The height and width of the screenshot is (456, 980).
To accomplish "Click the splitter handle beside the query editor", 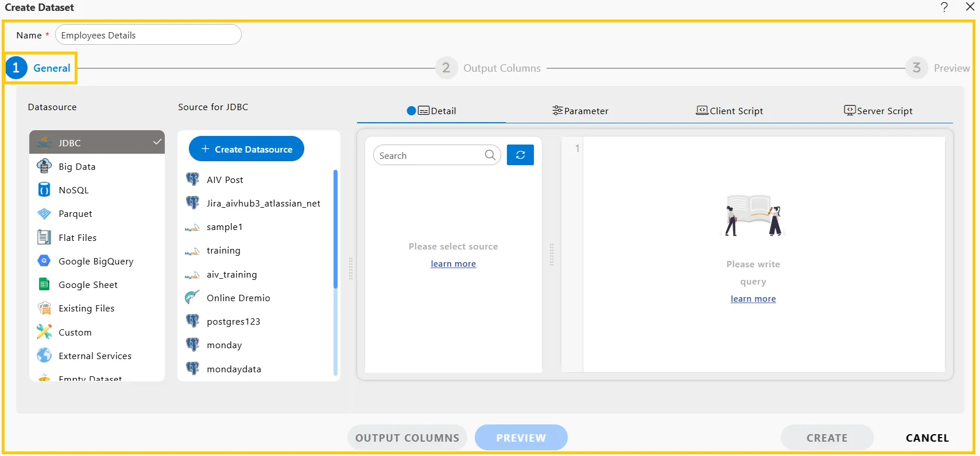I will [x=552, y=255].
